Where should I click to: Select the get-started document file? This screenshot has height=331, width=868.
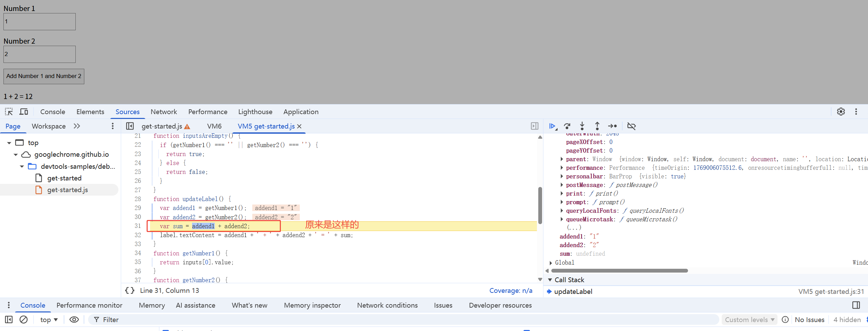[64, 178]
